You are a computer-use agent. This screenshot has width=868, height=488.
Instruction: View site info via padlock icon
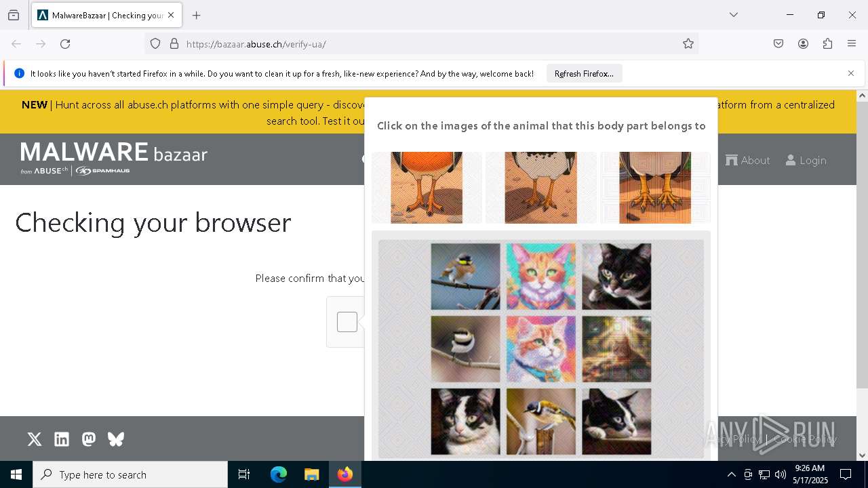pyautogui.click(x=174, y=44)
